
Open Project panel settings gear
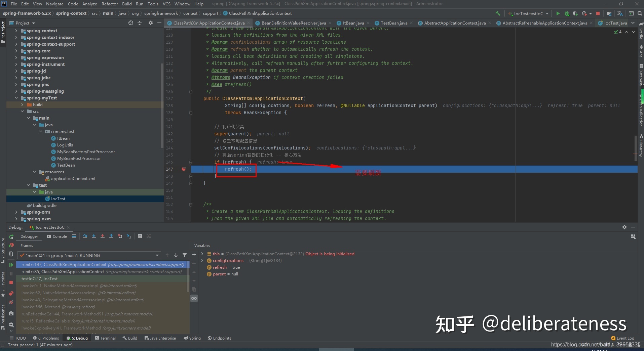[x=151, y=23]
